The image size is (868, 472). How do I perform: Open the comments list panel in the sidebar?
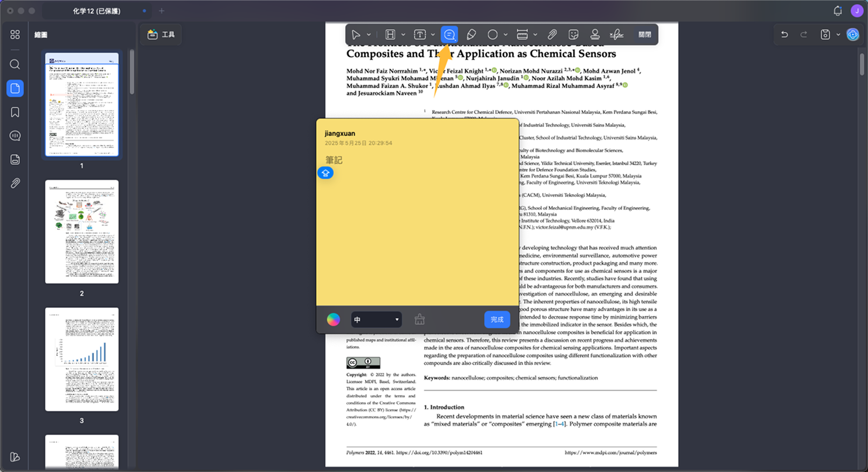tap(15, 136)
